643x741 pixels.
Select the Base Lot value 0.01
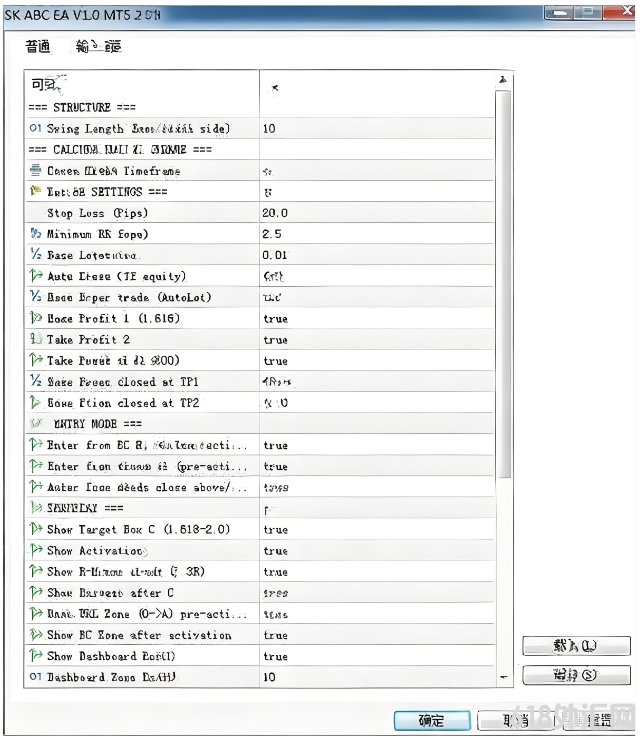tap(274, 255)
